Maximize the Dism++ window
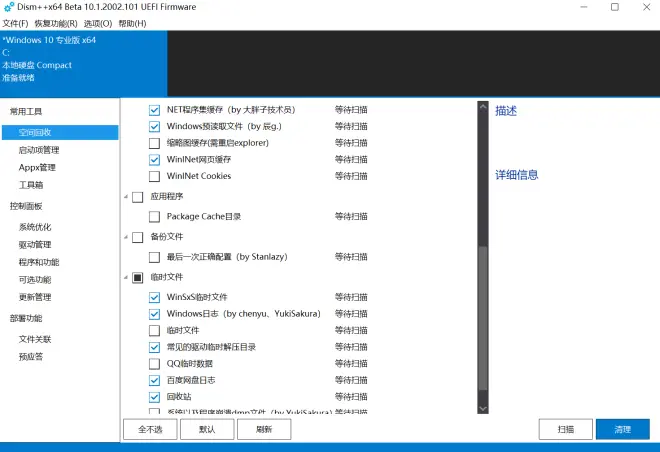The height and width of the screenshot is (452, 660). click(x=615, y=7)
